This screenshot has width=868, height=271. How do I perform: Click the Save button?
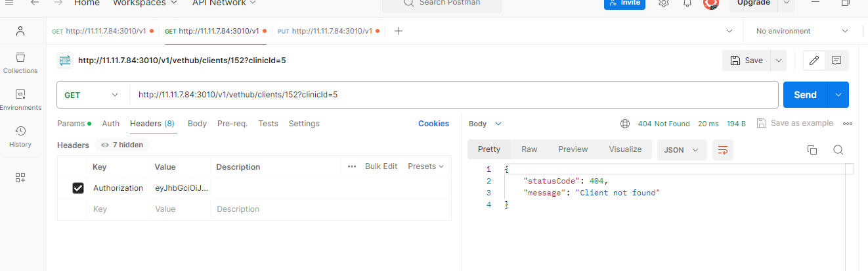(747, 61)
